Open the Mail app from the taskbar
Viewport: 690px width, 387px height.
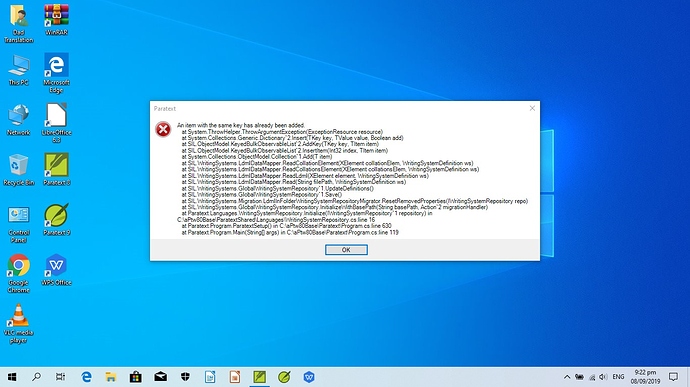tap(161, 377)
